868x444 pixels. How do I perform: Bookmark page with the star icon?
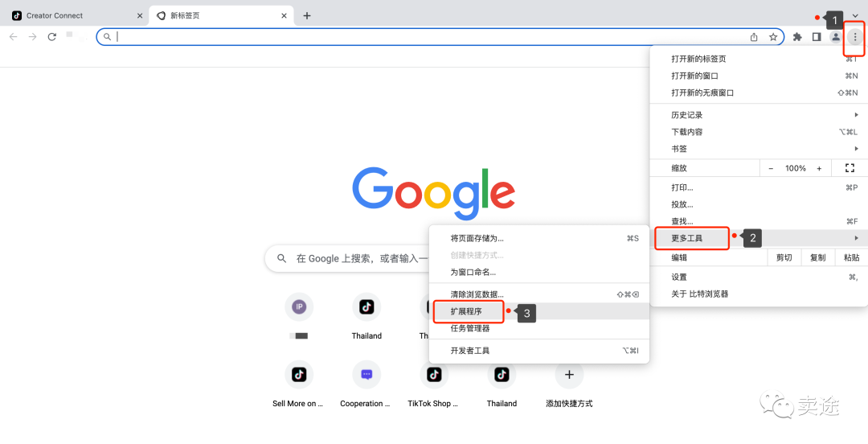click(773, 37)
